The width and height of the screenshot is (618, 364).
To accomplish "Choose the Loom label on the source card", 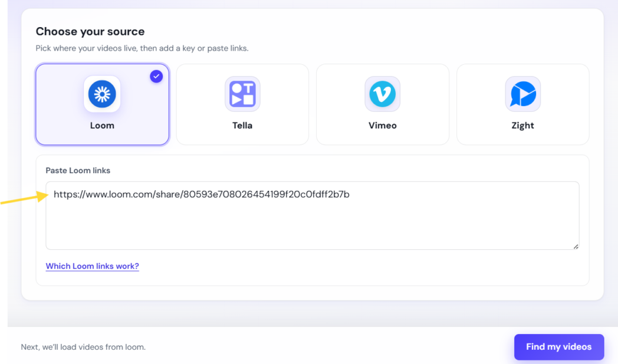I will (102, 125).
